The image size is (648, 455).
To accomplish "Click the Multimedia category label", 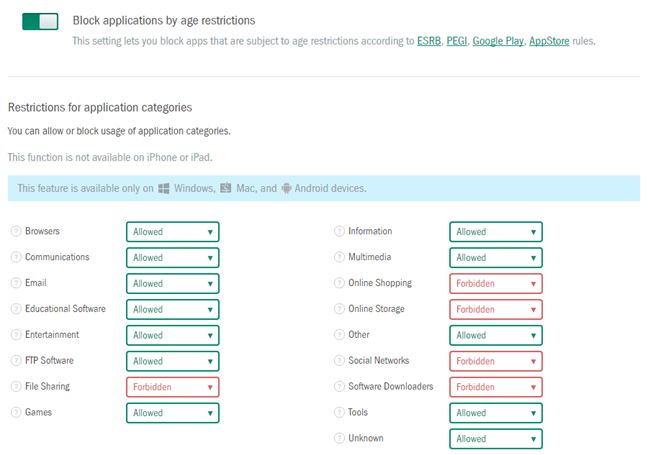I will coord(369,257).
